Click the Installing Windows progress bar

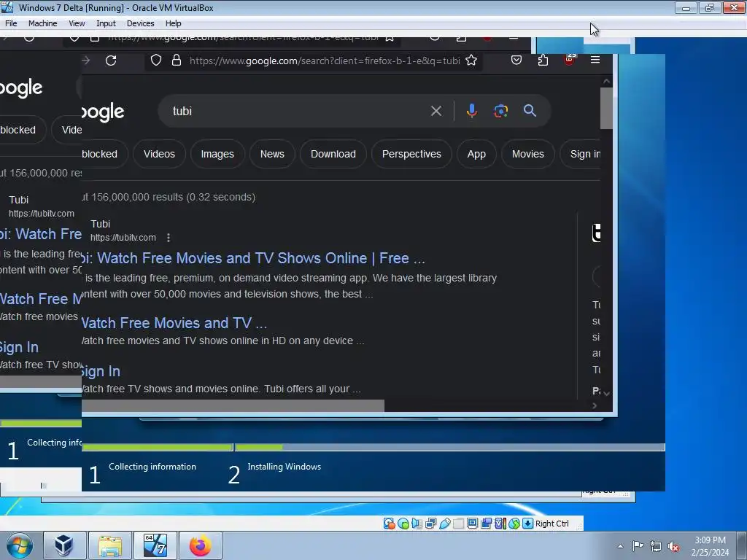(449, 447)
